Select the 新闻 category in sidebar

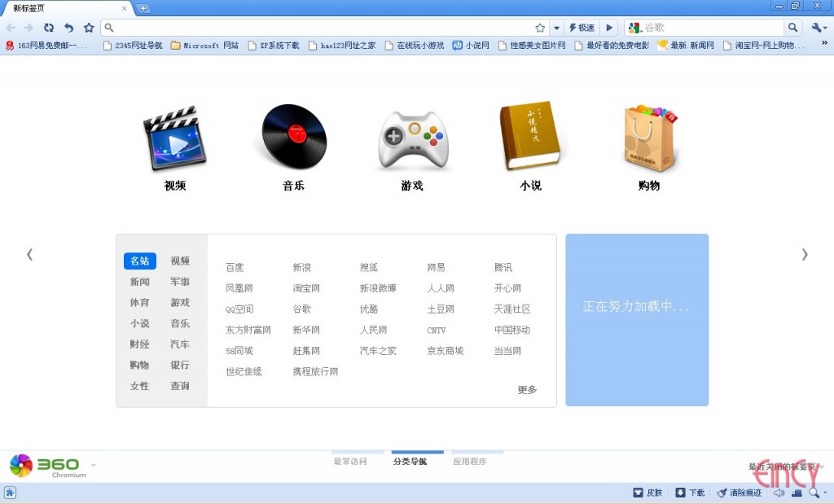pos(139,282)
